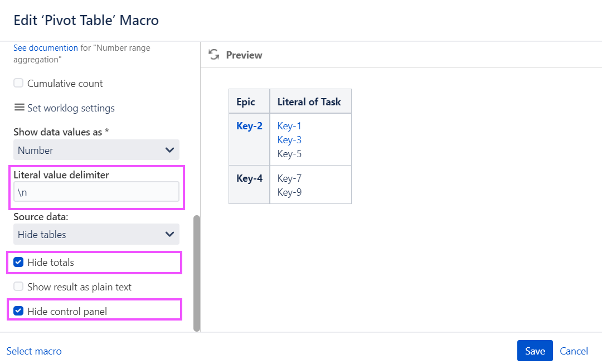602x364 pixels.
Task: Click Select macro to change macros
Action: click(33, 351)
